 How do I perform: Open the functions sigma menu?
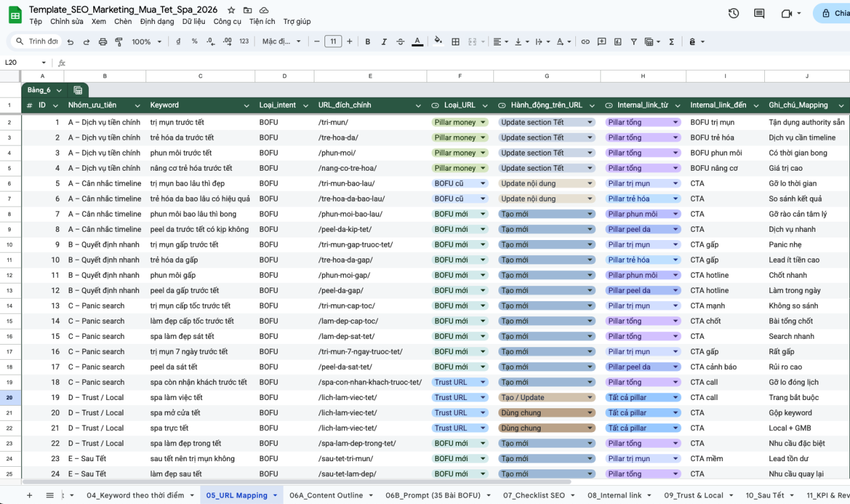[672, 42]
